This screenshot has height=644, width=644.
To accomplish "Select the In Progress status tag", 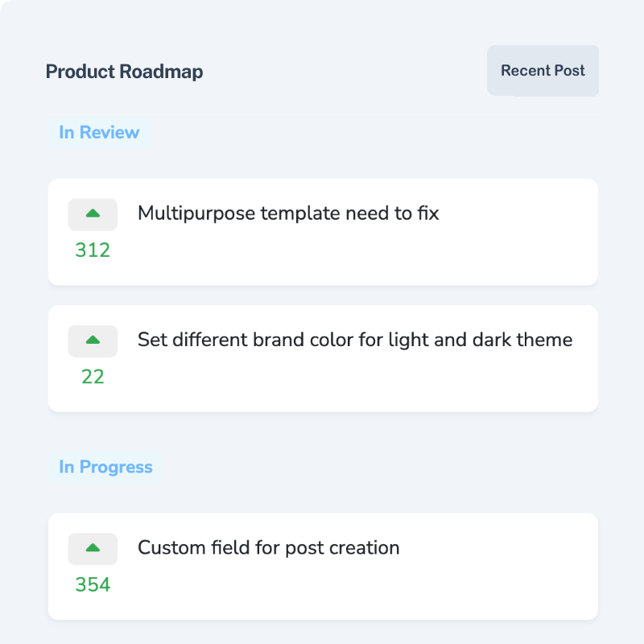I will coord(105,467).
